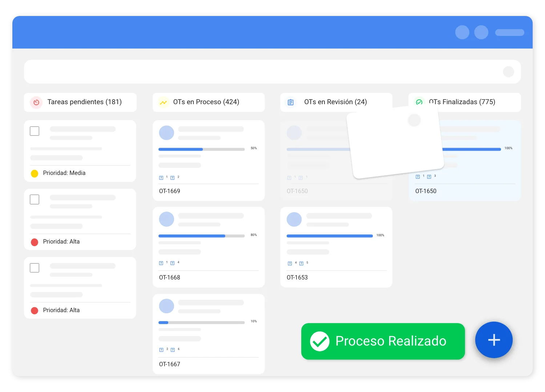The width and height of the screenshot is (545, 392).
Task: Click the OTs en Revisión clipboard icon
Action: tap(291, 102)
